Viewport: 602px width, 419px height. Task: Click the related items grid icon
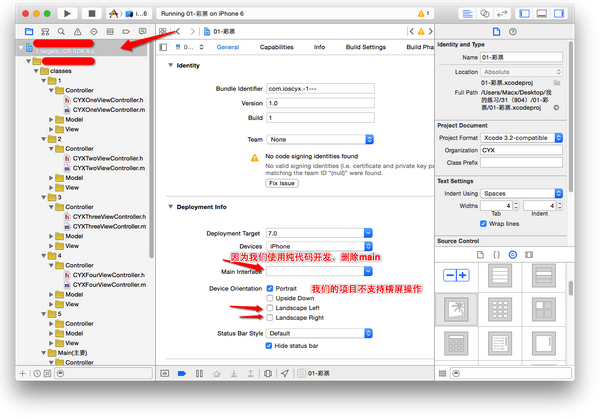point(163,31)
